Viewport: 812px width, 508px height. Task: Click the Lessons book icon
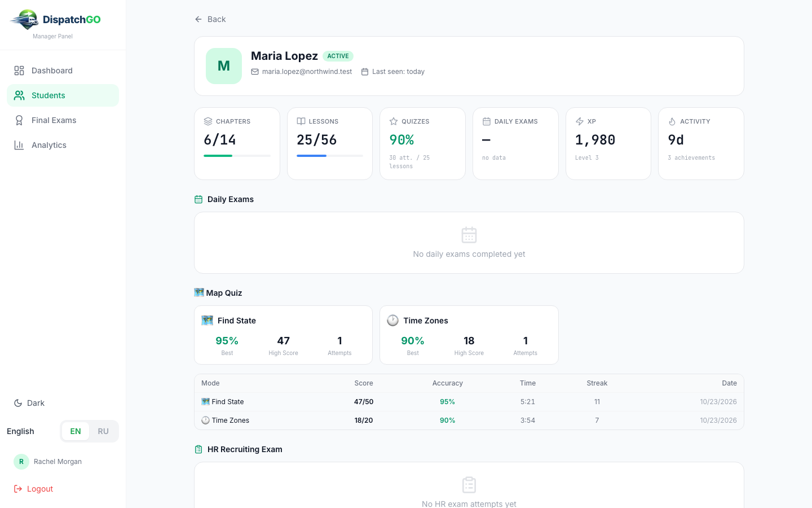[x=301, y=121]
